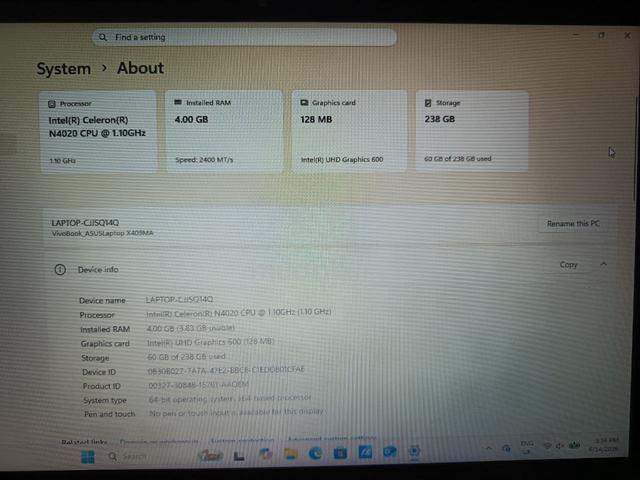Open the Copilot icon on the taskbar
Image resolution: width=640 pixels, height=480 pixels.
pos(266,454)
